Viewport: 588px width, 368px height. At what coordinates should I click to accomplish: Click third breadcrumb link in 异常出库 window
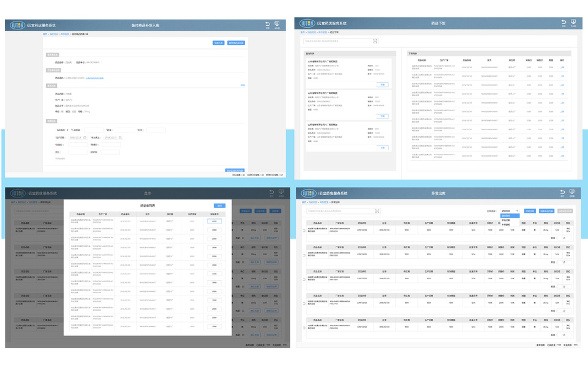pos(324,202)
